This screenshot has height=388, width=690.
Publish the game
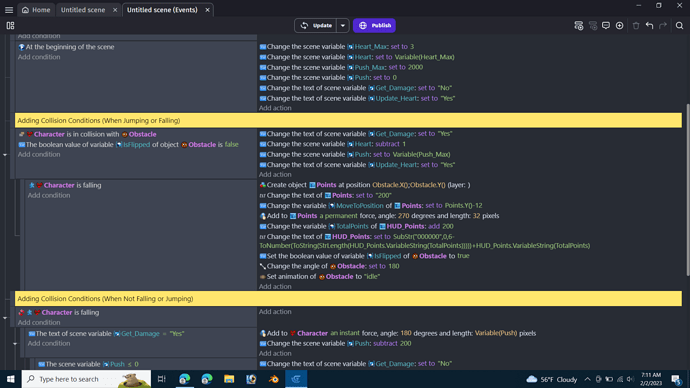(x=374, y=26)
